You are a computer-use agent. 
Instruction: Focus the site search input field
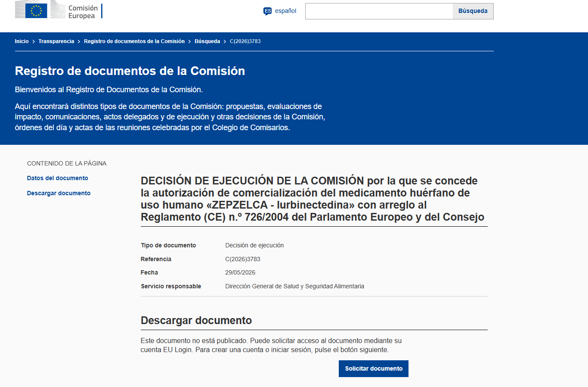[x=379, y=11]
